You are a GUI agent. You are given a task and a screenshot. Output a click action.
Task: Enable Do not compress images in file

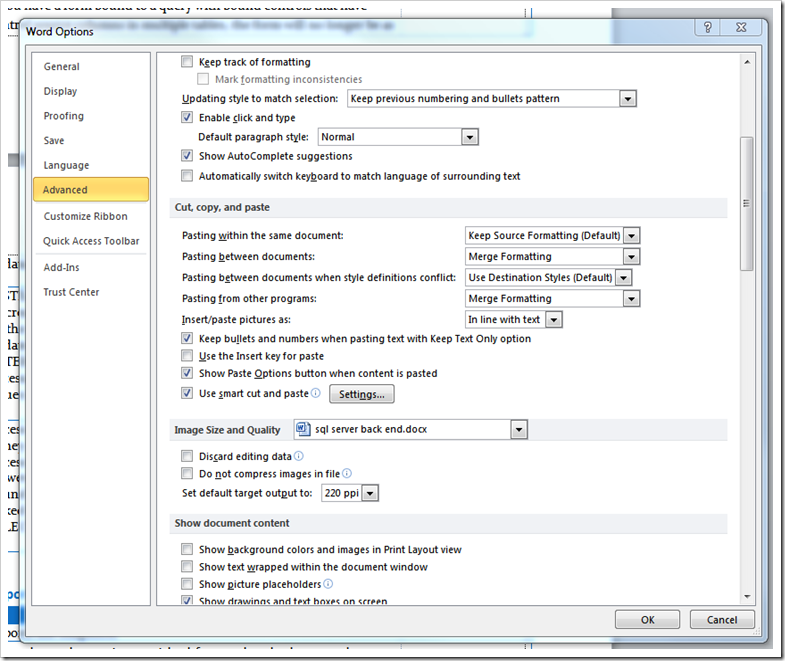(x=187, y=473)
